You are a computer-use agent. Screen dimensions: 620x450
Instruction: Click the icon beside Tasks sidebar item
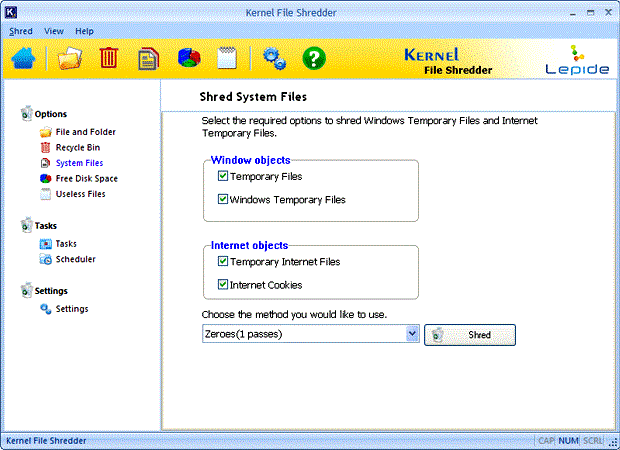pyautogui.click(x=45, y=244)
